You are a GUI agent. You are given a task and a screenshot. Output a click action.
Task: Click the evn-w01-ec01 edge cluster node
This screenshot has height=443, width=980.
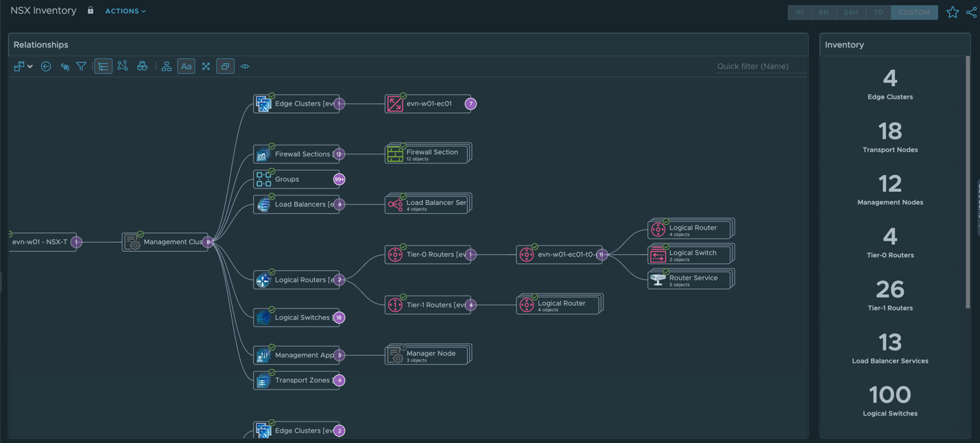coord(427,104)
